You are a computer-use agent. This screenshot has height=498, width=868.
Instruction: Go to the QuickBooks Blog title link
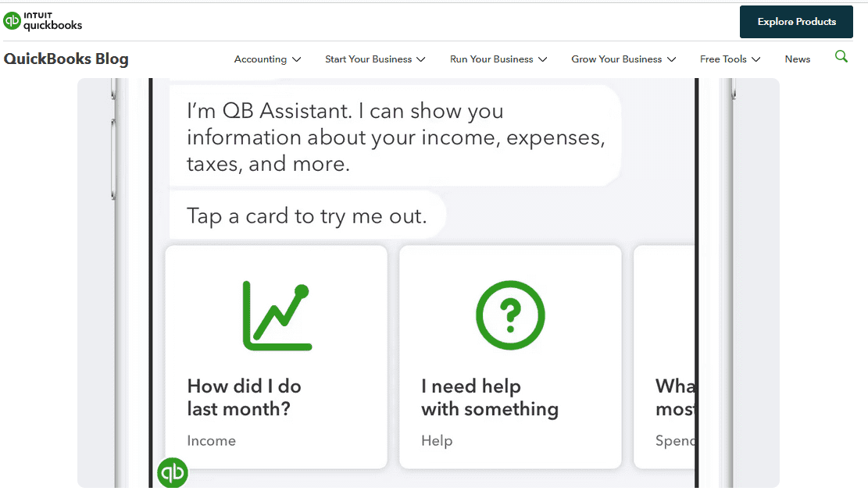click(x=66, y=59)
